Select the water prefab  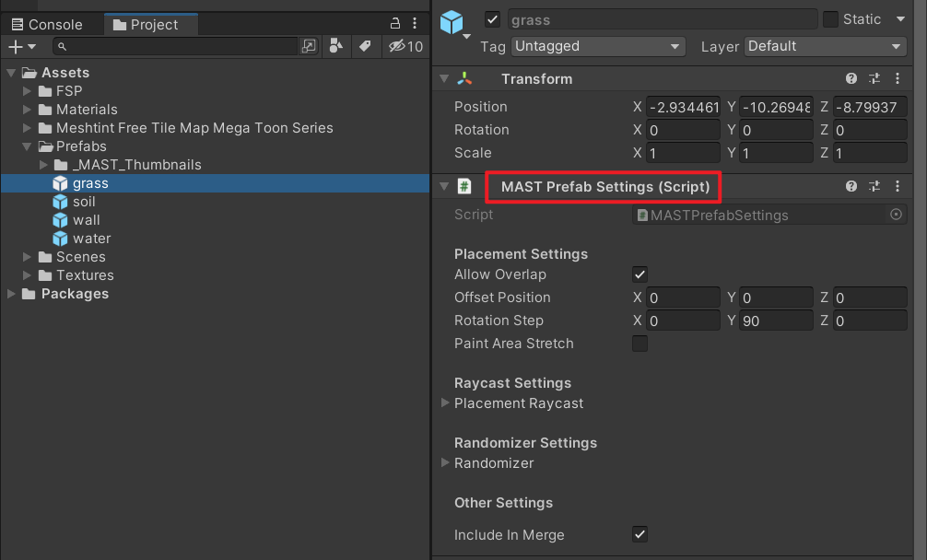tap(91, 239)
